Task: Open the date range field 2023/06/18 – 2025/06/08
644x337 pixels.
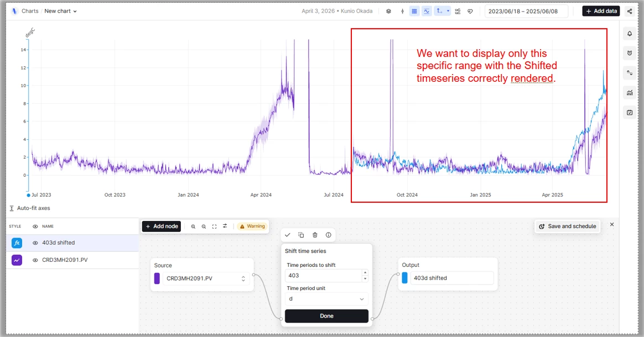Action: click(x=527, y=12)
